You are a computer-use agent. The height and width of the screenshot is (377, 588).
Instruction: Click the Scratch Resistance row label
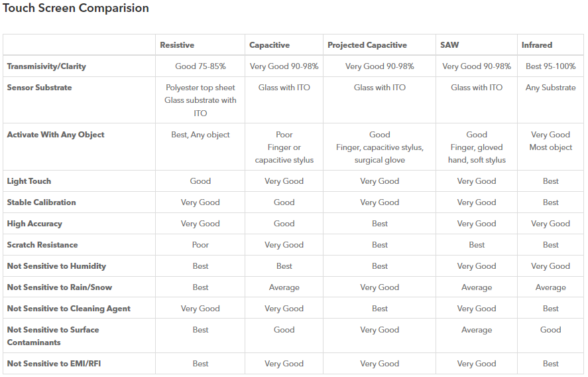[x=42, y=245]
